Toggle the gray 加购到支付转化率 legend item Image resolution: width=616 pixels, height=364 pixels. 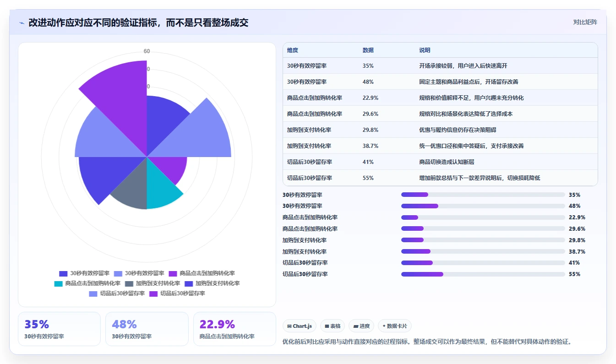click(152, 283)
